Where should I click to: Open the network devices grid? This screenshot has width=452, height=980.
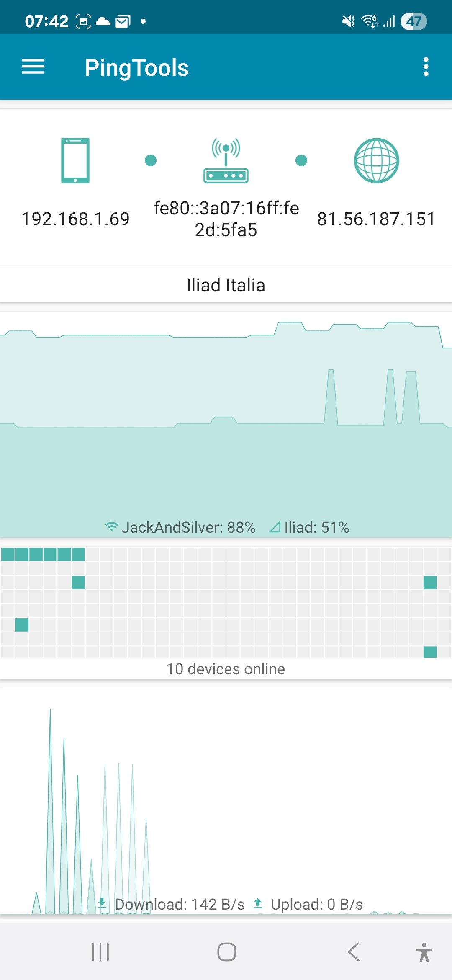(226, 602)
